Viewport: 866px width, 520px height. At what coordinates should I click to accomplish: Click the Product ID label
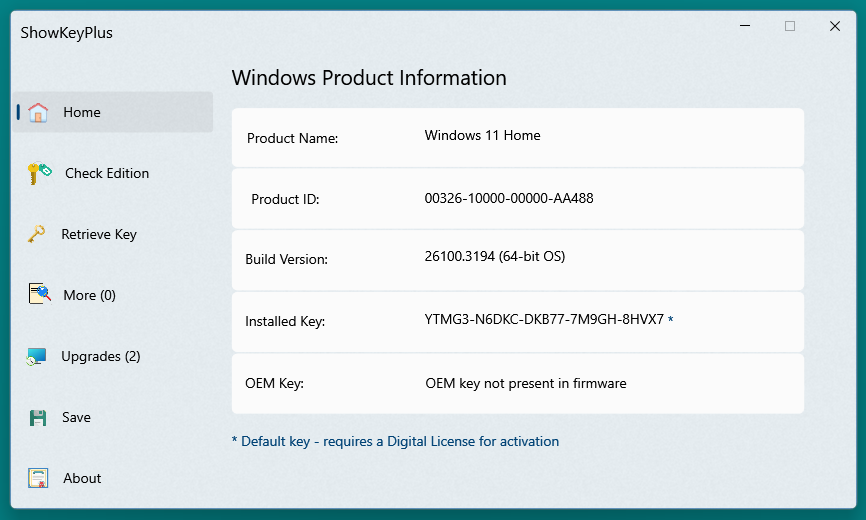click(285, 199)
